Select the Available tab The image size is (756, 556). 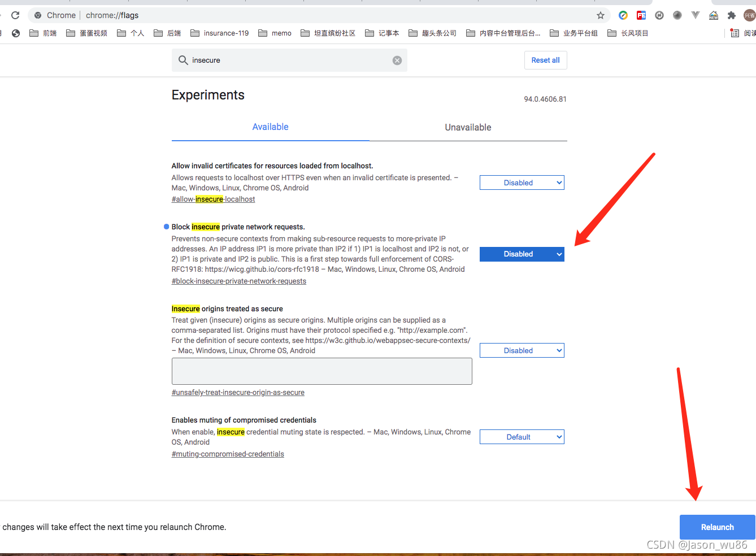pos(270,127)
